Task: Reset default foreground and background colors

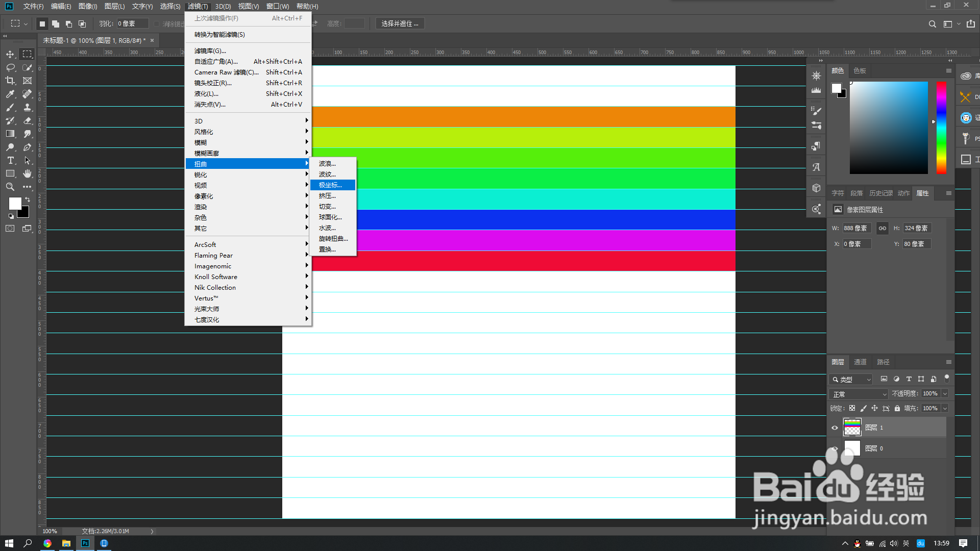Action: point(11,216)
